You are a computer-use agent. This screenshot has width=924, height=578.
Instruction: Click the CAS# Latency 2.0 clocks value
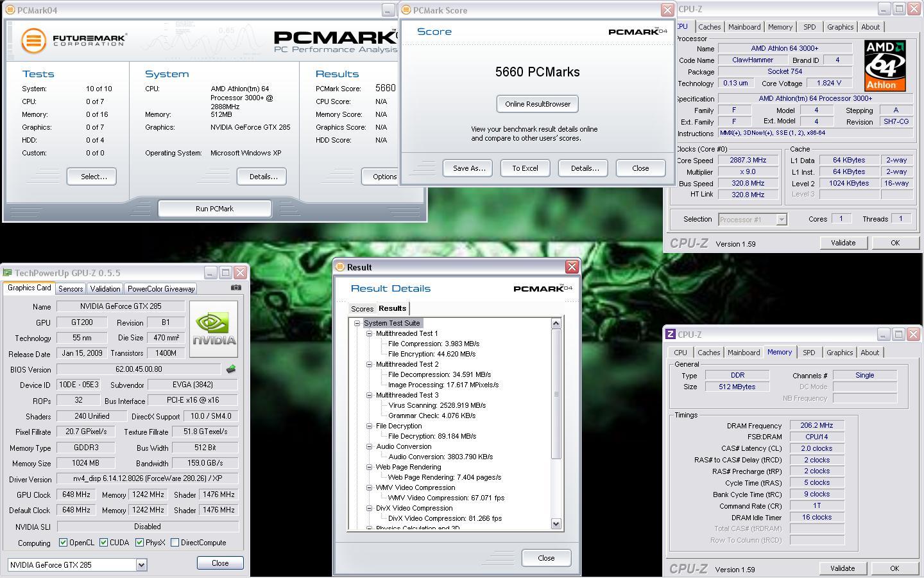tap(817, 448)
